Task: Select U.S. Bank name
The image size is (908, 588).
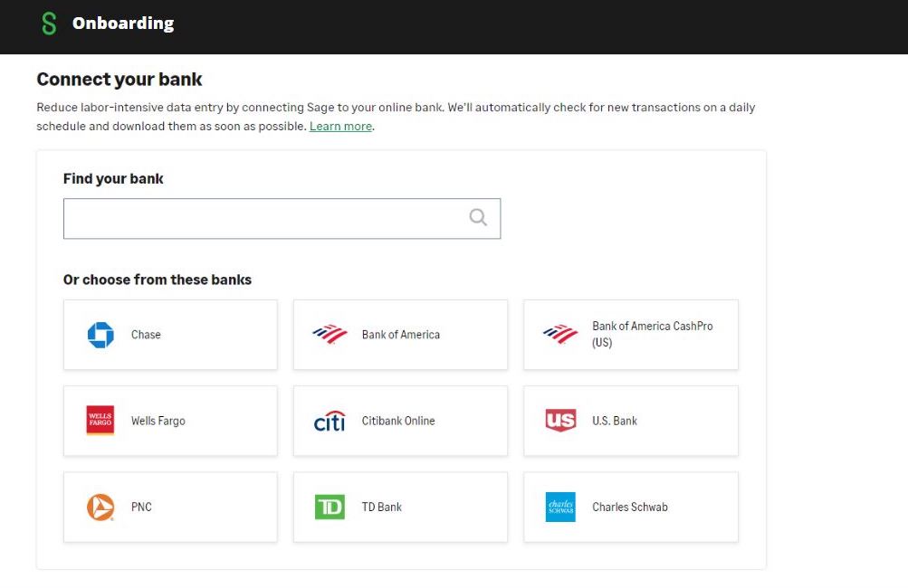Action: (x=615, y=421)
